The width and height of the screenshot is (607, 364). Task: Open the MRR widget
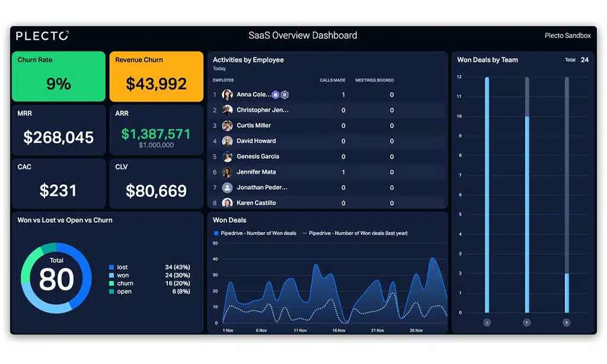[x=57, y=130]
